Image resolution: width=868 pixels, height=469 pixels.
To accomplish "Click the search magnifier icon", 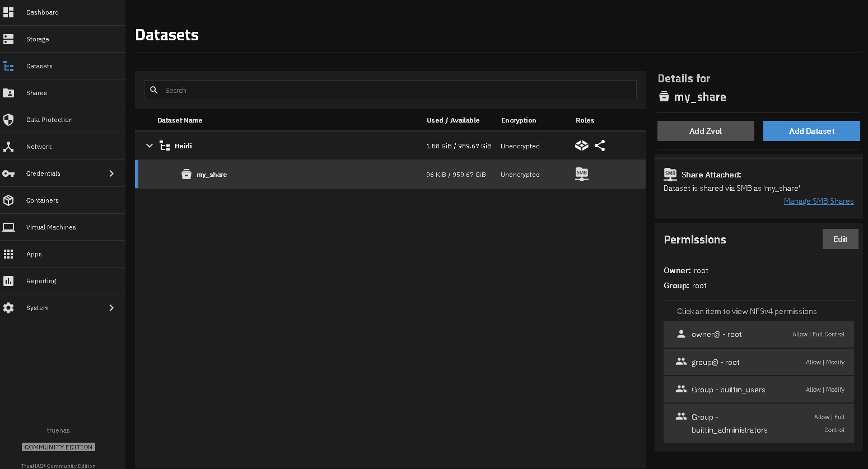I will coord(154,90).
